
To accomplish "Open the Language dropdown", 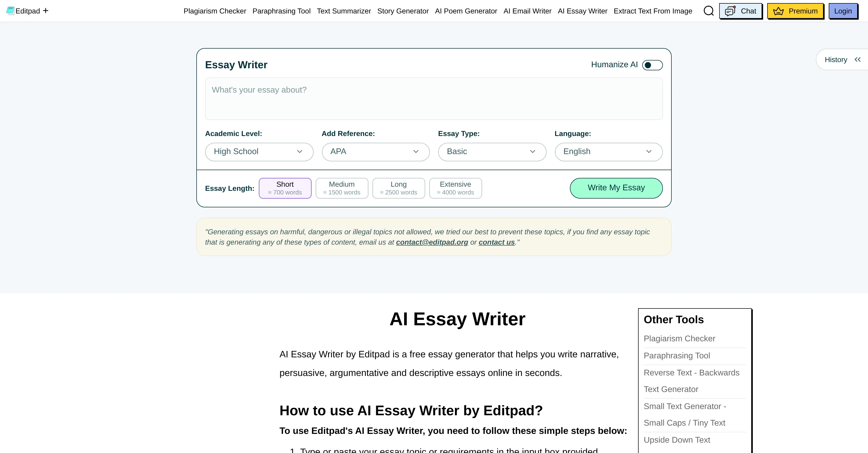I will pyautogui.click(x=609, y=152).
